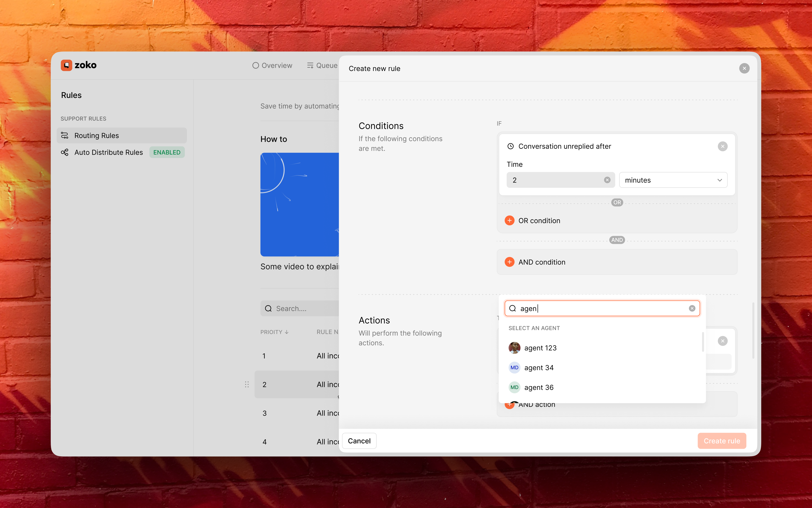Image resolution: width=812 pixels, height=508 pixels.
Task: Select rule row with priority 4
Action: coord(297,442)
